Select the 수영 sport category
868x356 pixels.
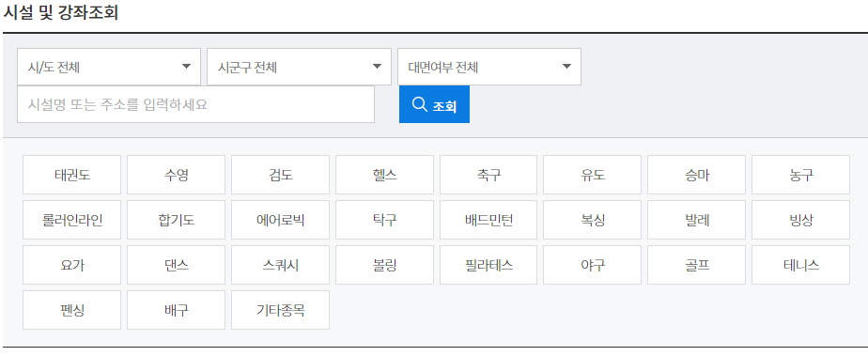point(176,175)
